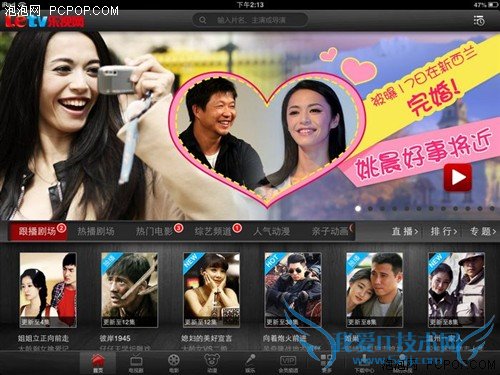Click the search magnifier icon

(x=202, y=20)
